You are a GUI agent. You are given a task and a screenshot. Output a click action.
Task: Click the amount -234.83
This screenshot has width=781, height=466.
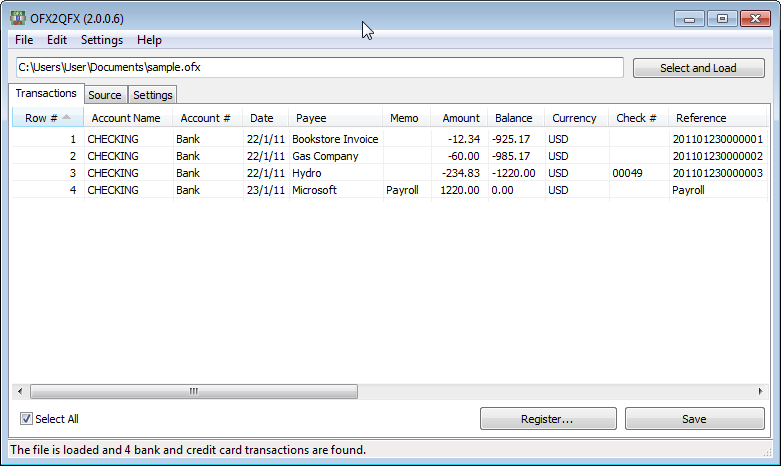(x=461, y=173)
